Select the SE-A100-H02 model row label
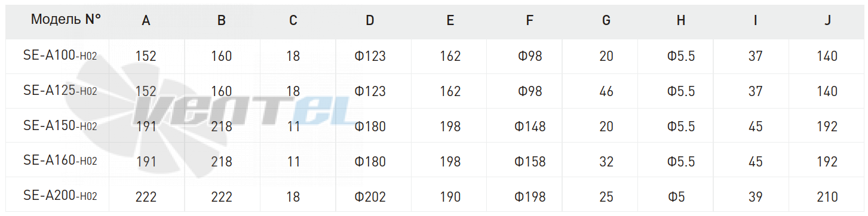The height and width of the screenshot is (216, 868). tap(60, 55)
